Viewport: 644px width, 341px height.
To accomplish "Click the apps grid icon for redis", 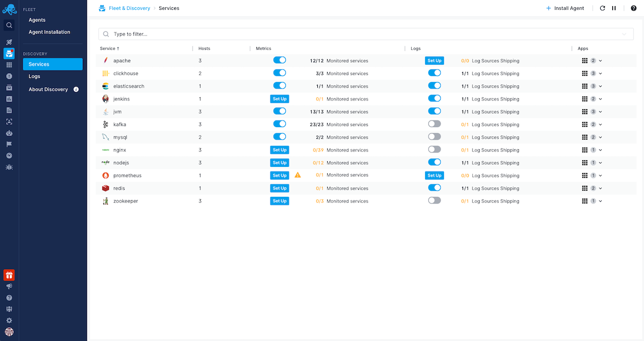I will 585,189.
